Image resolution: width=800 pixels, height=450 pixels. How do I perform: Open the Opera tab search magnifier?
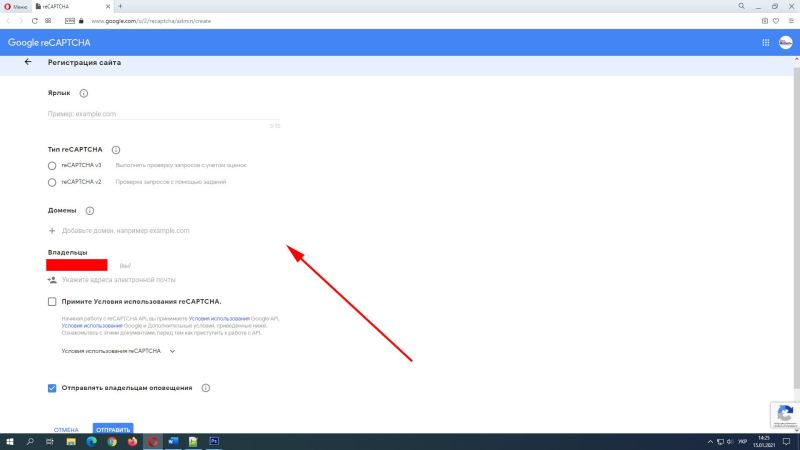[741, 6]
